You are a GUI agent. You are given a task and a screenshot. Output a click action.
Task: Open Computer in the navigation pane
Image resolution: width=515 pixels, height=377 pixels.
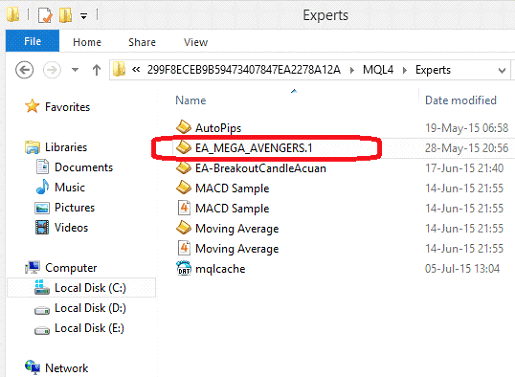(x=71, y=268)
